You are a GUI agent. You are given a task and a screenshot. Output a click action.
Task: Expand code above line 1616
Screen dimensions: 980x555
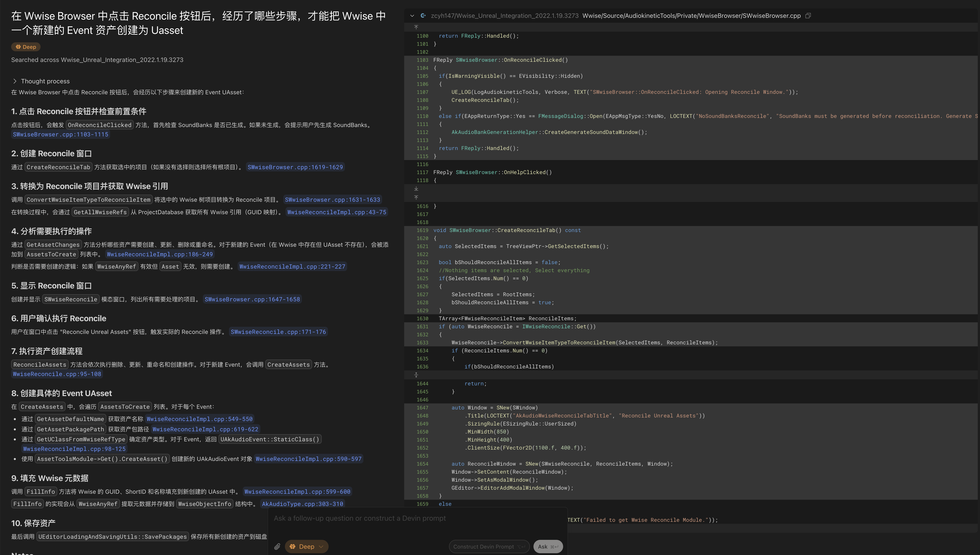(416, 197)
